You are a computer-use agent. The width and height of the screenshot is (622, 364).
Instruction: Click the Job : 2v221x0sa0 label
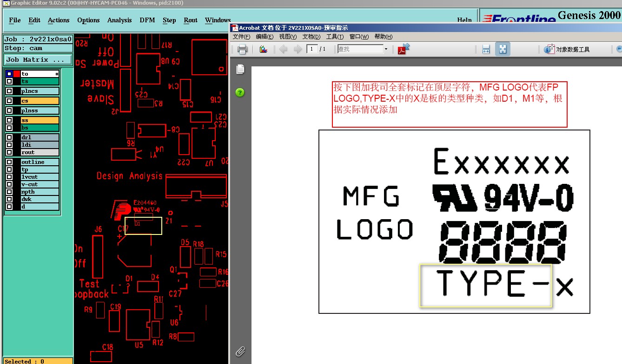pos(38,39)
